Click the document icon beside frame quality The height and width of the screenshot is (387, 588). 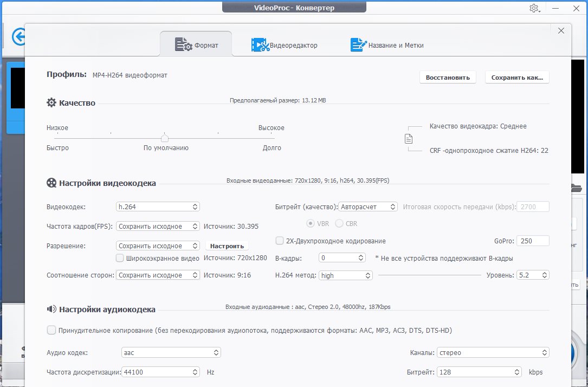point(409,139)
